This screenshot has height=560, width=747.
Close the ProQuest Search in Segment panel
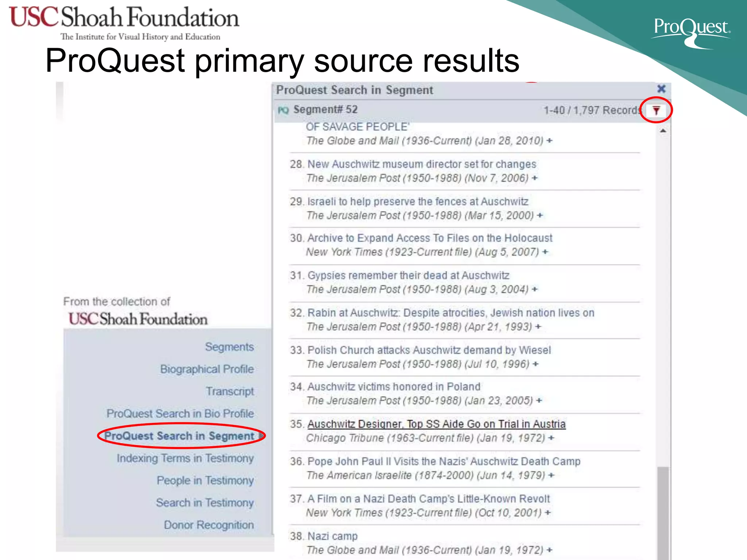click(x=661, y=89)
